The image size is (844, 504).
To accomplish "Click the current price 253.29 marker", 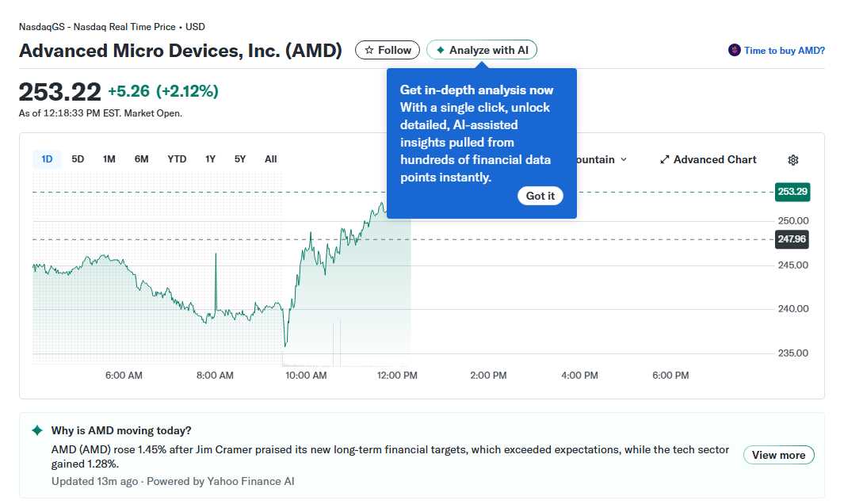I will 792,192.
